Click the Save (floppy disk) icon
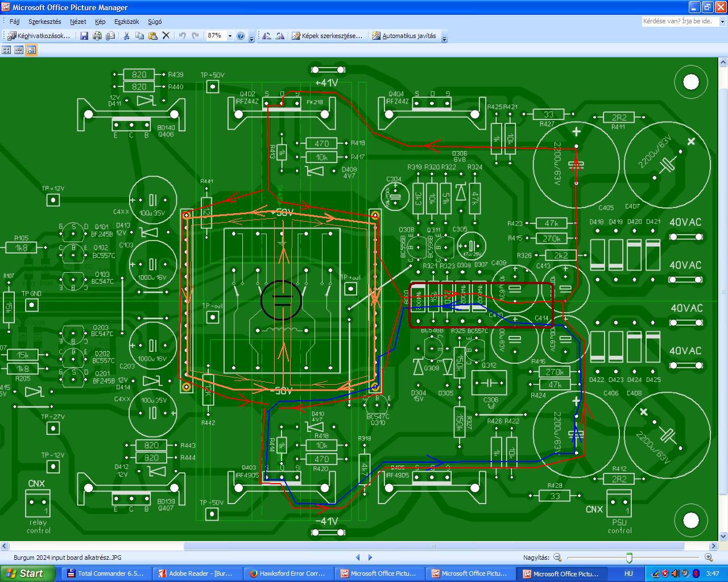The image size is (728, 582). coord(84,36)
